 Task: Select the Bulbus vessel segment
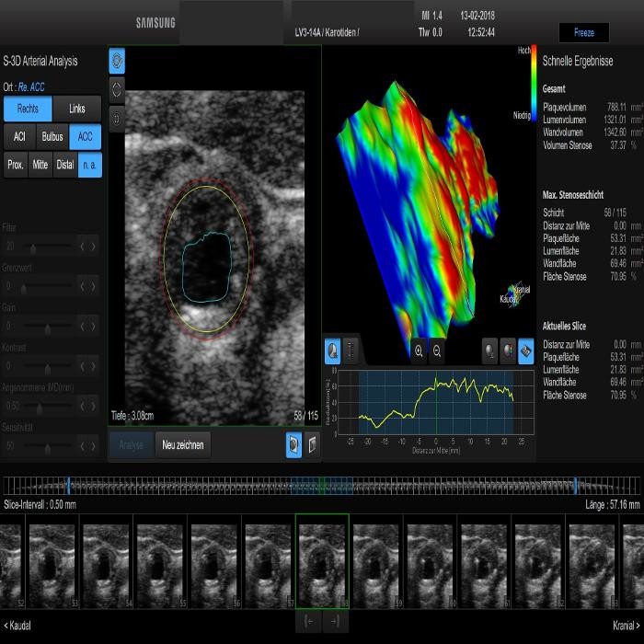pyautogui.click(x=52, y=136)
